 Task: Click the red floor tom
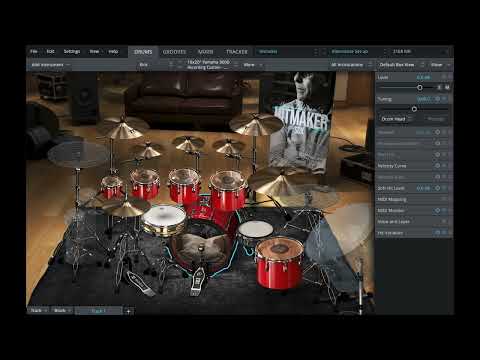[279, 262]
